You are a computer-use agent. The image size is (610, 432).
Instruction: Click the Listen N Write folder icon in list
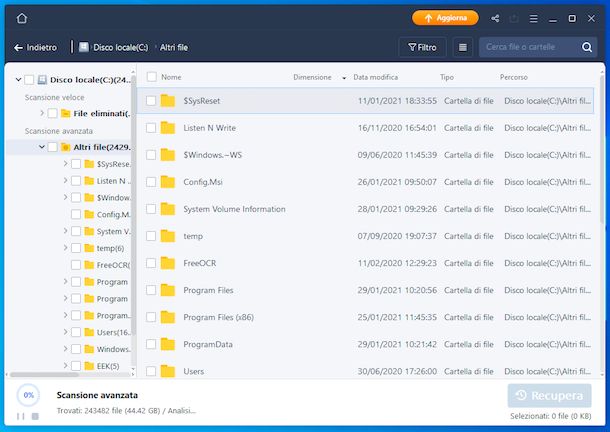point(168,128)
